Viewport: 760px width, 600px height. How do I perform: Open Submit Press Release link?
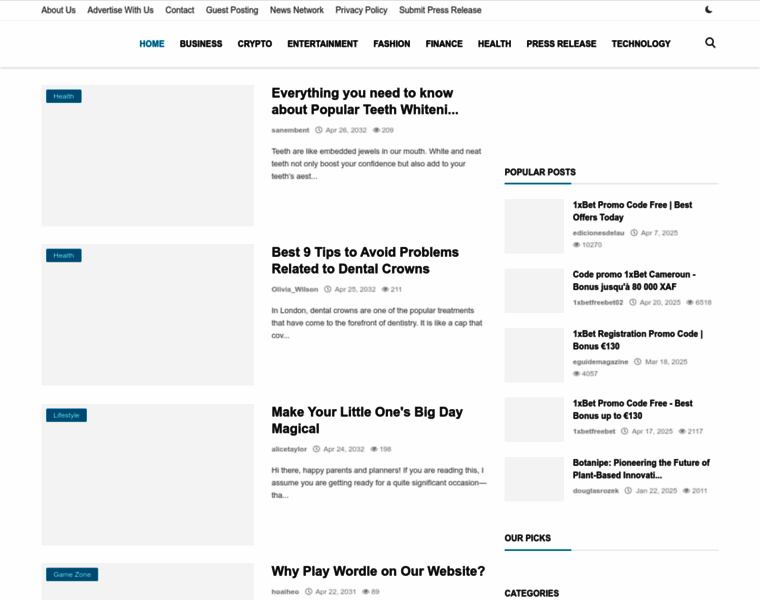(x=440, y=10)
